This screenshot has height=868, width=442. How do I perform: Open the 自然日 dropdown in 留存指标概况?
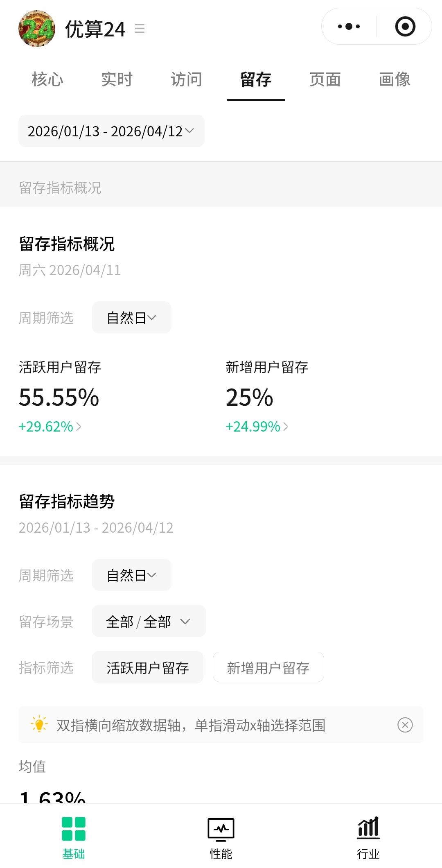click(131, 318)
